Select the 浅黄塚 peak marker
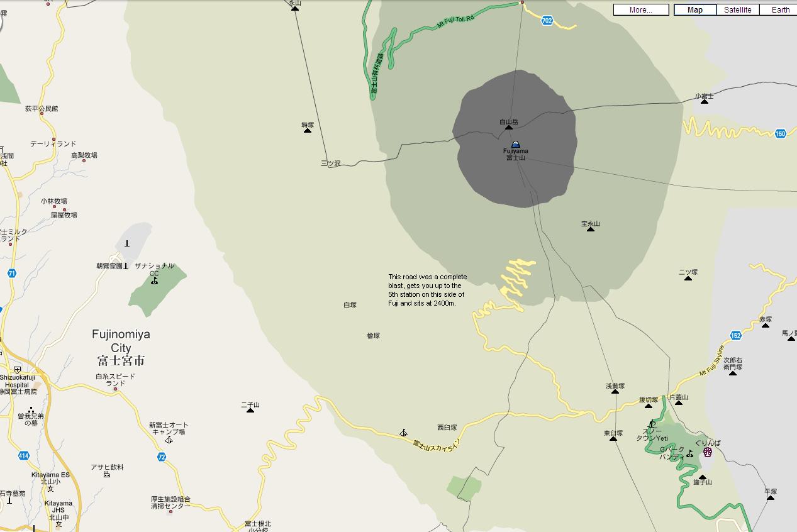 (615, 392)
